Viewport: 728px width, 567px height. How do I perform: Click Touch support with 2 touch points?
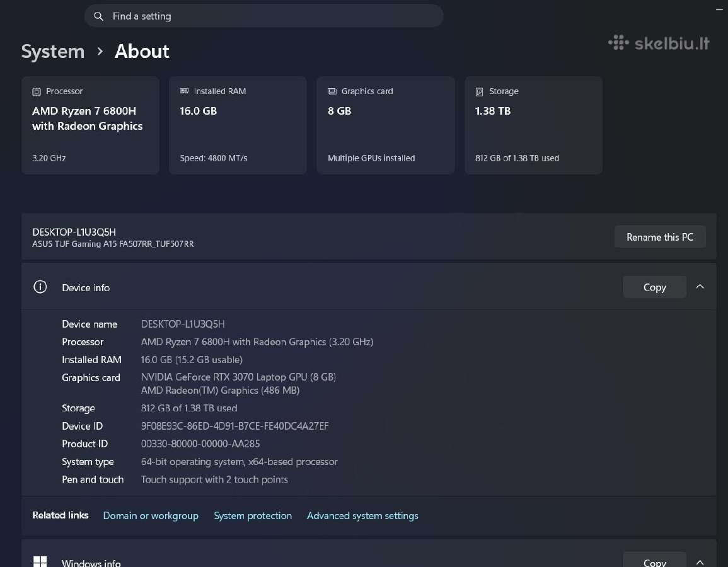[214, 479]
